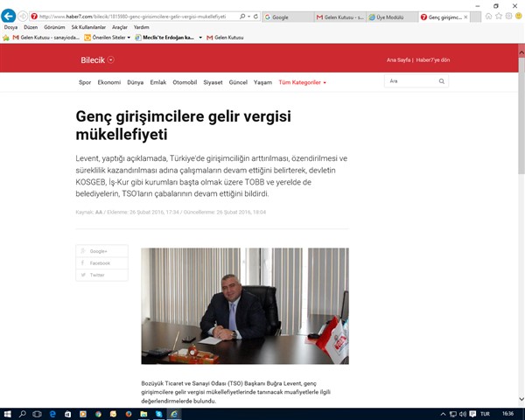The image size is (525, 420).
Task: Open the Emlak category link
Action: coord(158,82)
